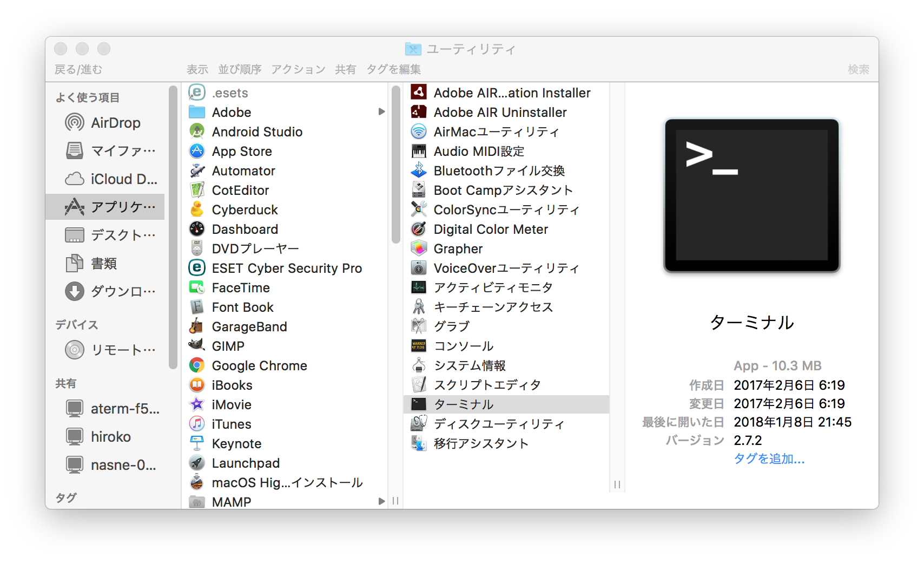Screen dimensions: 924x563
Task: Select the Cyberduck duck icon
Action: pyautogui.click(x=197, y=210)
